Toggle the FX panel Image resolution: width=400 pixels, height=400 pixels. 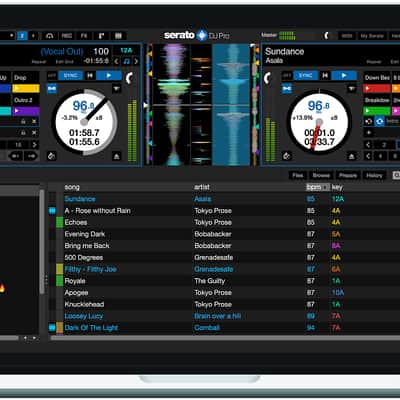click(x=84, y=36)
